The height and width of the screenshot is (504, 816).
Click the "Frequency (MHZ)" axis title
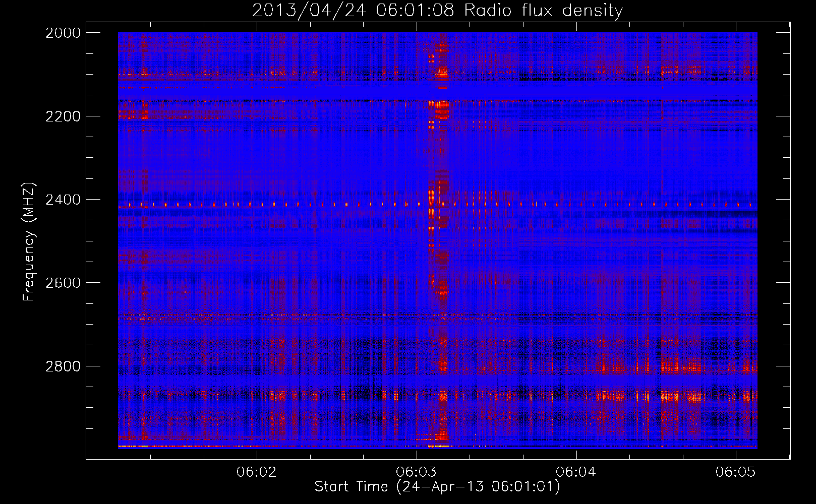(x=29, y=241)
